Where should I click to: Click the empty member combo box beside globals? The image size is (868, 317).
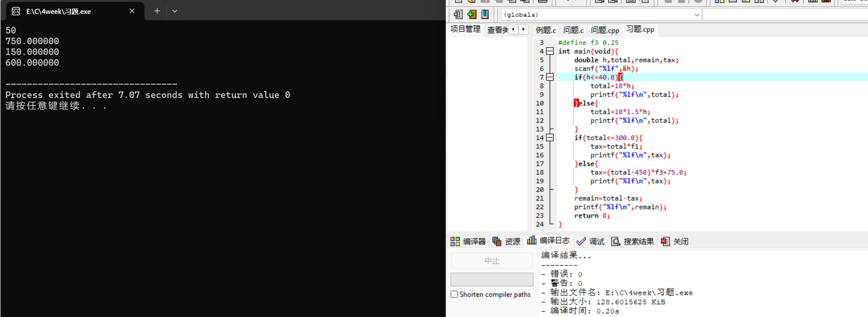tap(785, 15)
